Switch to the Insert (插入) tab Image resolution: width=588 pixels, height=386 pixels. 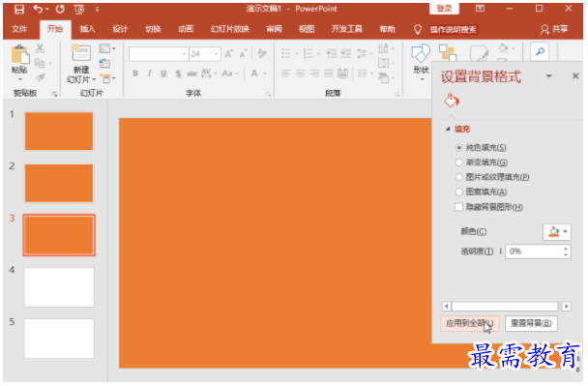87,29
